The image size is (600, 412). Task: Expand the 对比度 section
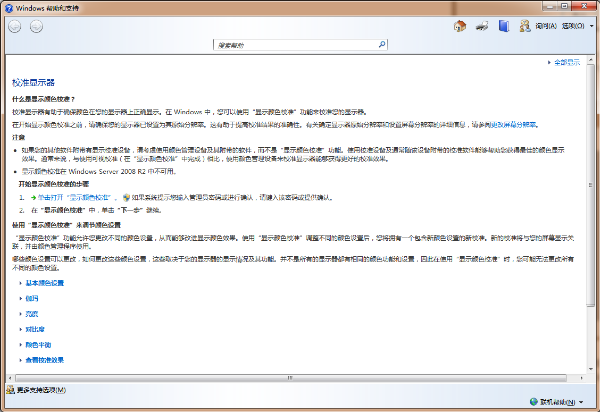(36, 329)
